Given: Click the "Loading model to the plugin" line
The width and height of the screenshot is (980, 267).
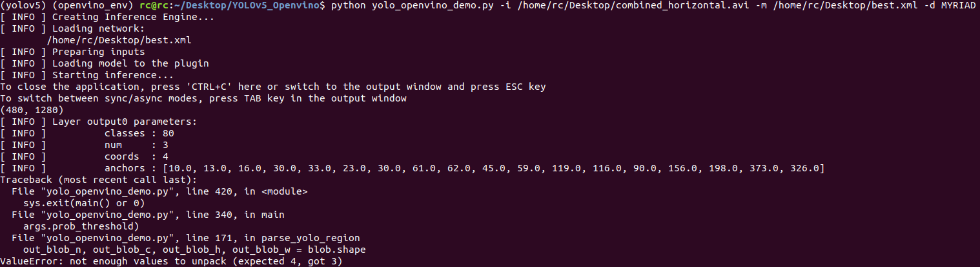Looking at the screenshot, I should (x=130, y=63).
